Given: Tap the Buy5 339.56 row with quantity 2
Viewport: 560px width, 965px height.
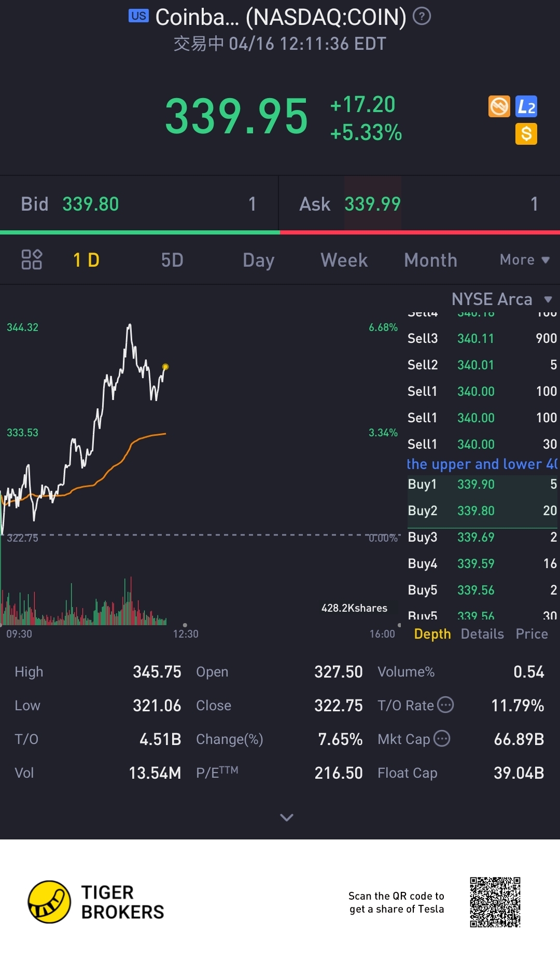Looking at the screenshot, I should click(x=482, y=590).
